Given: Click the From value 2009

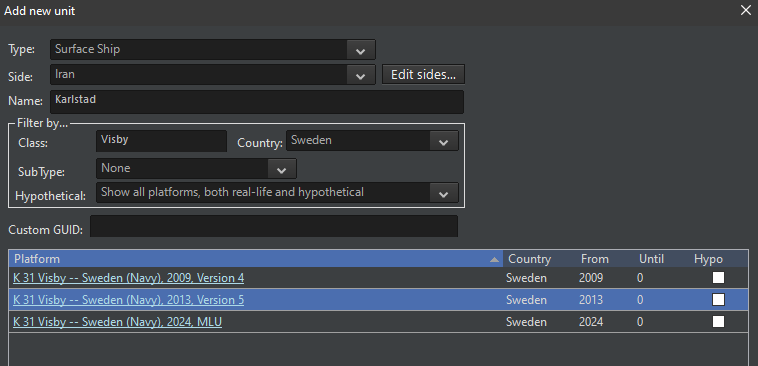Looking at the screenshot, I should click(591, 278).
